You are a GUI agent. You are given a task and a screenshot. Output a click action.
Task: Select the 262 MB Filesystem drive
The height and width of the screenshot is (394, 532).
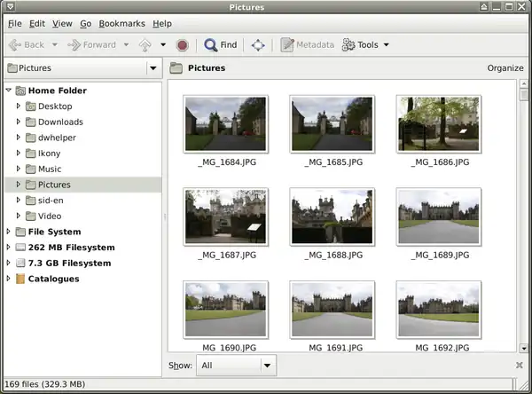click(70, 248)
